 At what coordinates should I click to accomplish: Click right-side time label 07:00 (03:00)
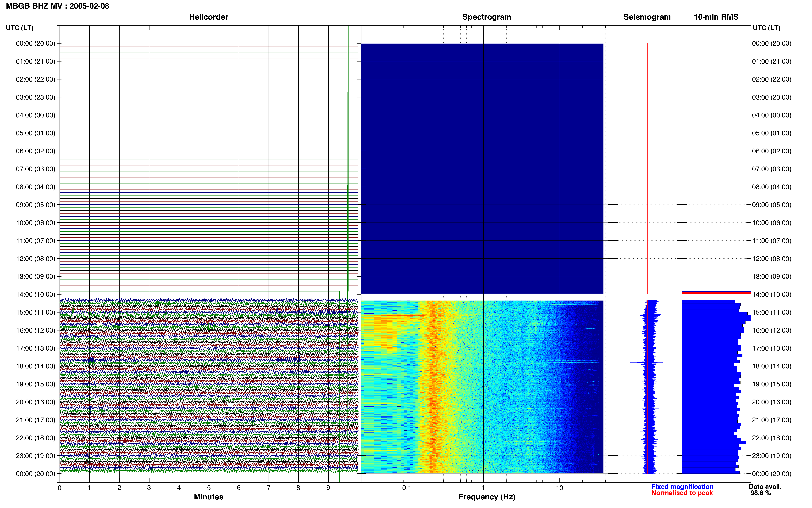pos(772,169)
